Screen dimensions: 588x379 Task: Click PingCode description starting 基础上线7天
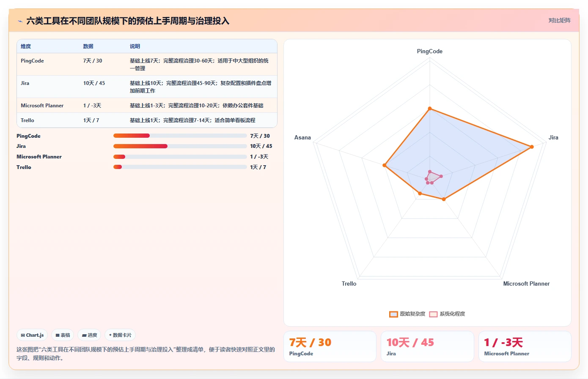point(199,65)
